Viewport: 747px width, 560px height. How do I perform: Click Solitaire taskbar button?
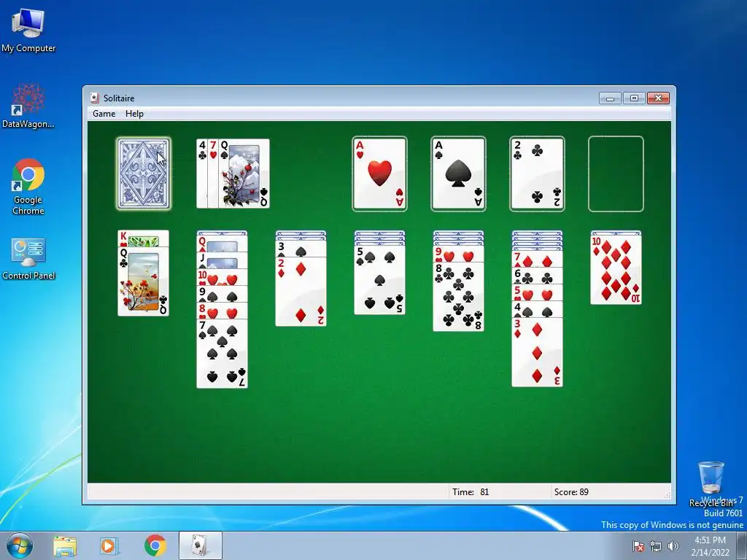click(200, 545)
